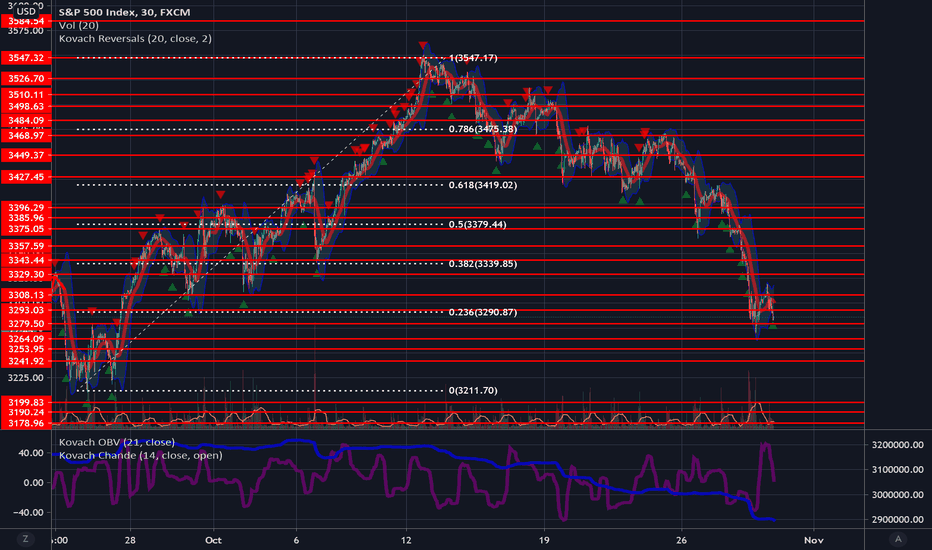Click the 3547.32 red price label
This screenshot has height=550, width=932.
[26, 58]
